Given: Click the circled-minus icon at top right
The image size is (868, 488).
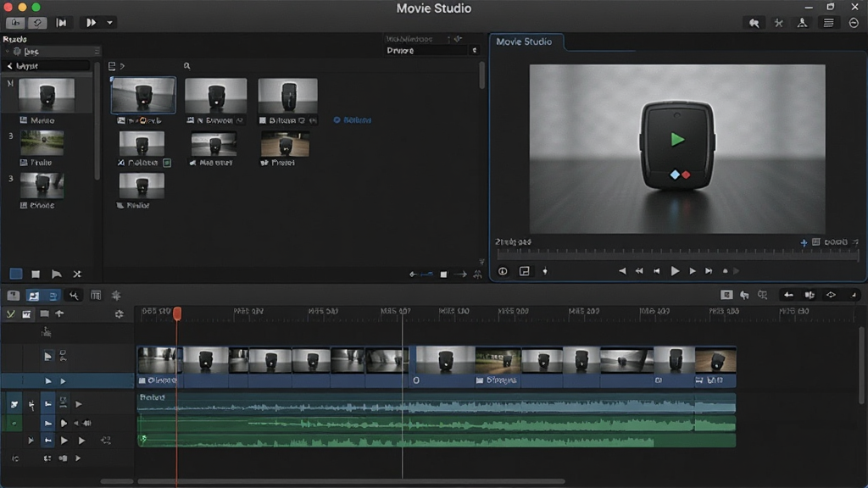Looking at the screenshot, I should click(x=854, y=23).
